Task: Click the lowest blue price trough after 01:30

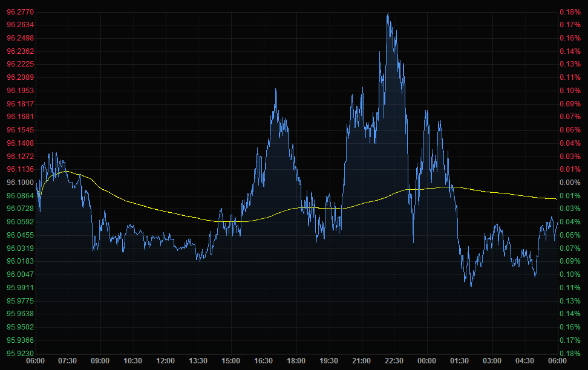Action: click(x=471, y=286)
